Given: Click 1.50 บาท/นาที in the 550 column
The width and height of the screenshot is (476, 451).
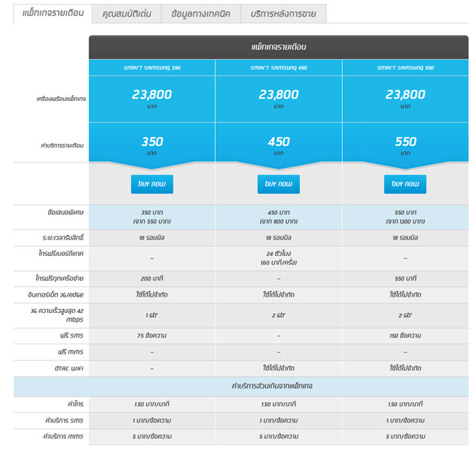Looking at the screenshot, I should tap(405, 404).
